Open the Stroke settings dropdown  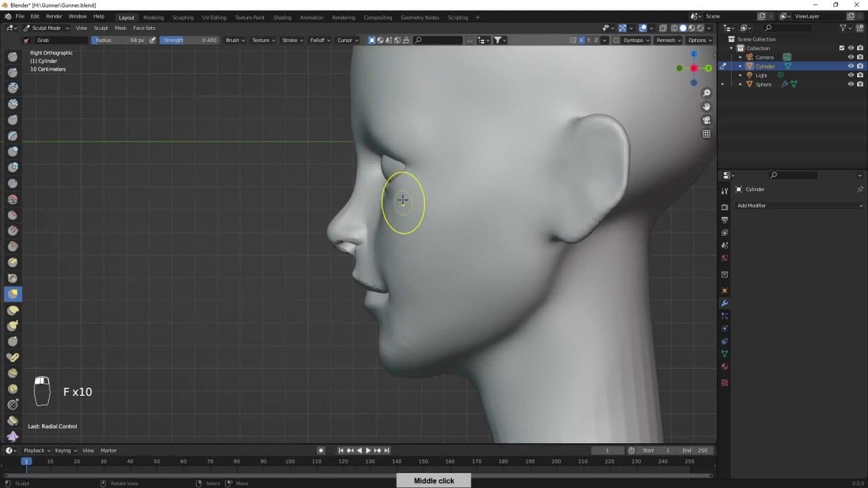292,40
